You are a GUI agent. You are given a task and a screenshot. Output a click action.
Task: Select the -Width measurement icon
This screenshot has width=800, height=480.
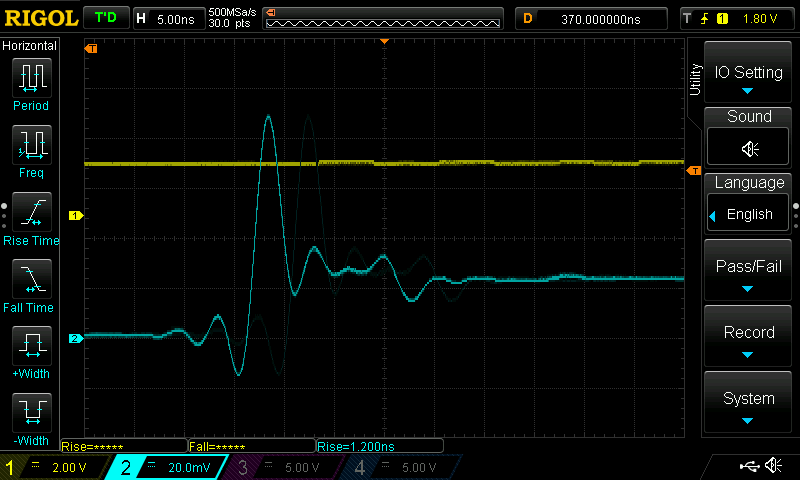(x=32, y=412)
